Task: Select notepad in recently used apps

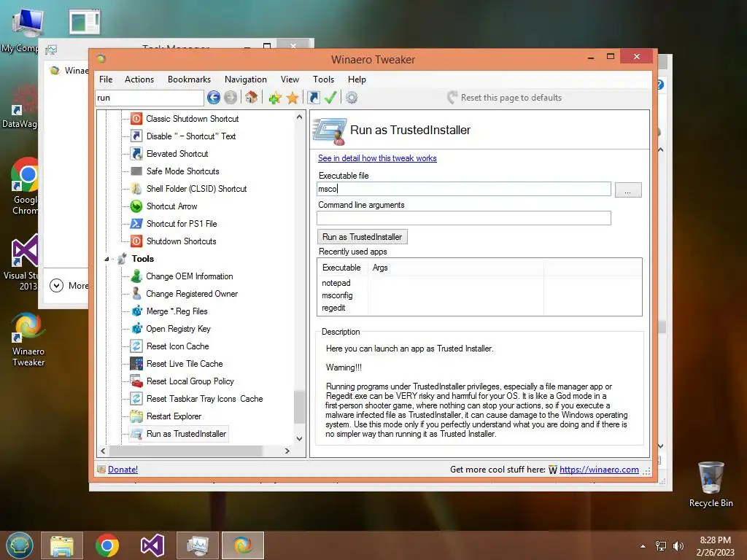Action: click(336, 283)
